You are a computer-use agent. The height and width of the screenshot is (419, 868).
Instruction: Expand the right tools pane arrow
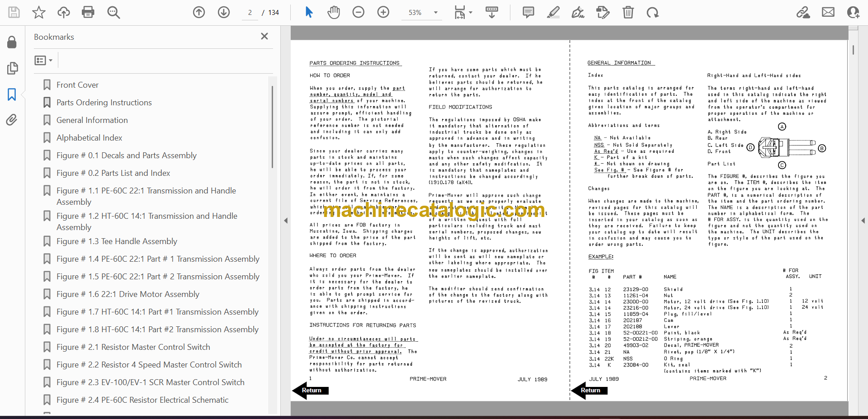tap(863, 221)
